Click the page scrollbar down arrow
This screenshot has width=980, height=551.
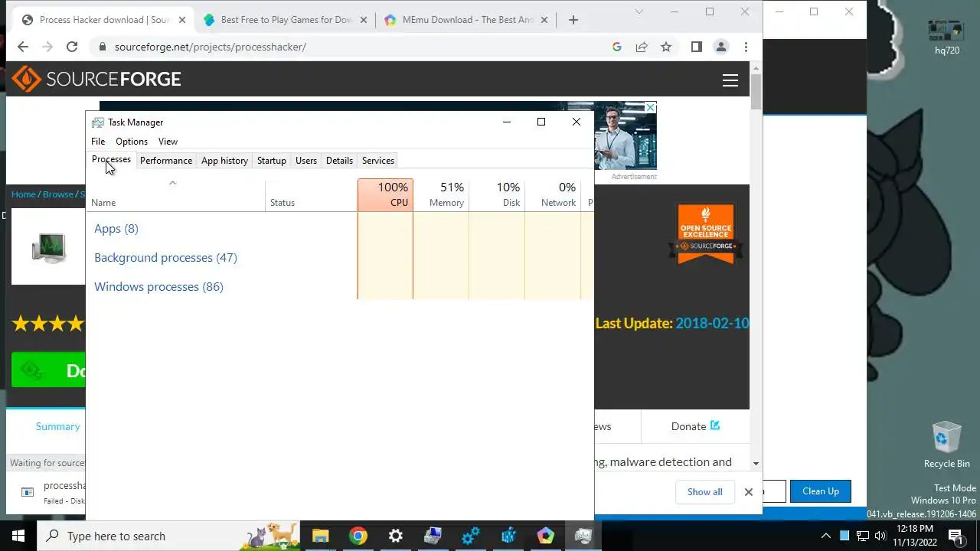click(x=756, y=464)
